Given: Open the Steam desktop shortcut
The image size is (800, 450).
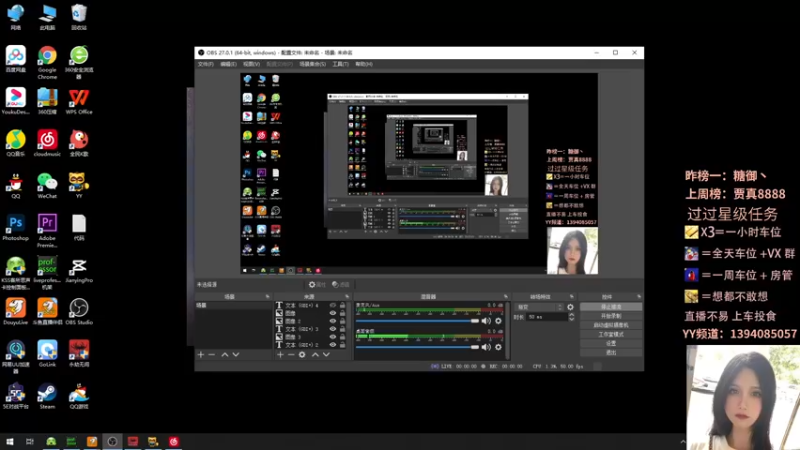Looking at the screenshot, I should 47,396.
